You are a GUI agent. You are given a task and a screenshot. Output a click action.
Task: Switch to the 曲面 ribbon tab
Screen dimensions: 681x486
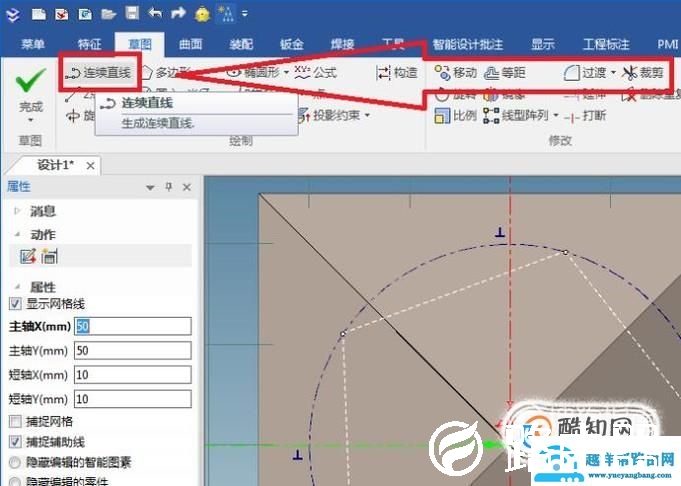[190, 44]
